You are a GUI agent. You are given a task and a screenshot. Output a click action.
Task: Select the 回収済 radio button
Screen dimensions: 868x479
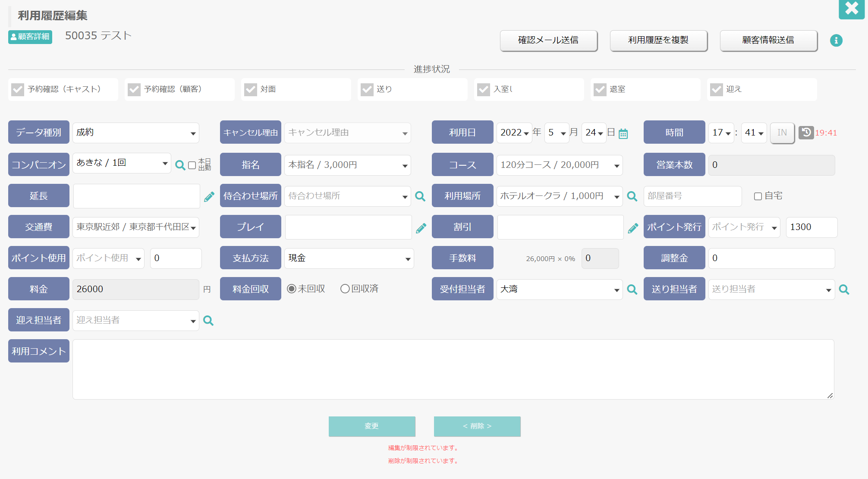pyautogui.click(x=345, y=289)
